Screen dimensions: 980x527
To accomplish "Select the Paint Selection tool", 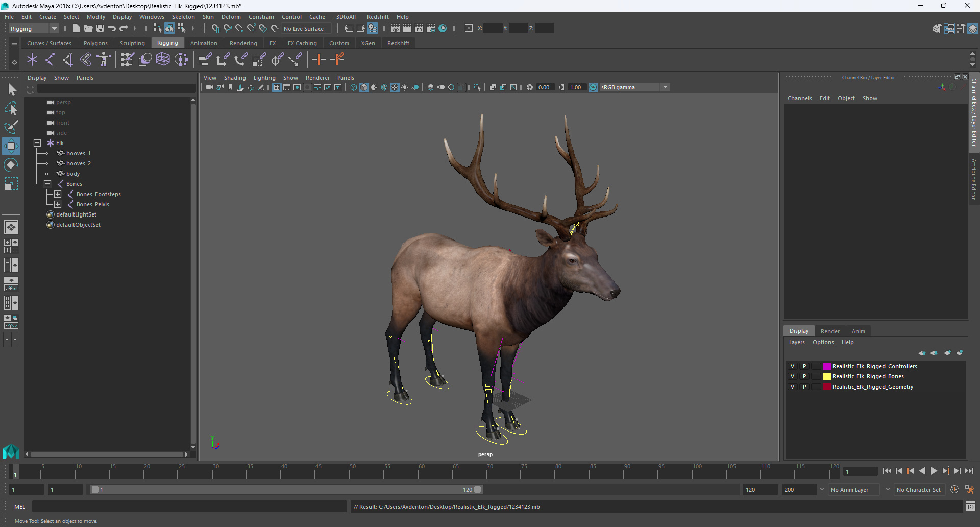I will click(11, 127).
